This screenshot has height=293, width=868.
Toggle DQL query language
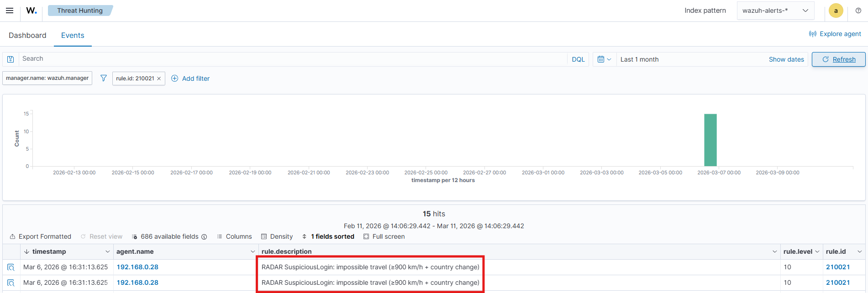pos(578,59)
